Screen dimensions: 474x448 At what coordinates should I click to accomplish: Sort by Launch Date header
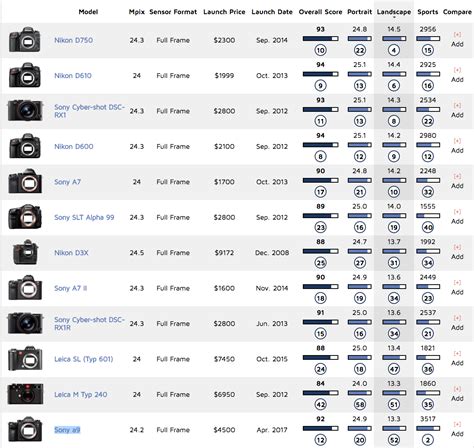click(x=272, y=12)
